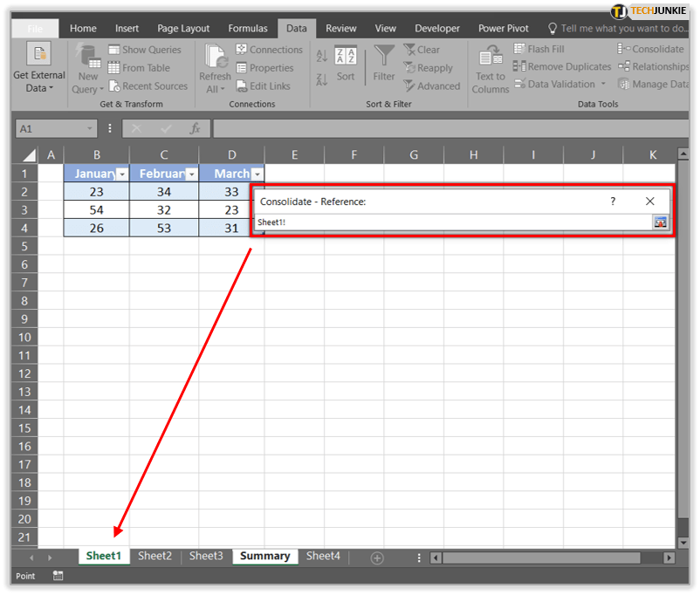Screen dimensions: 700x595
Task: Open the Data Validation dropdown arrow
Action: tap(603, 85)
